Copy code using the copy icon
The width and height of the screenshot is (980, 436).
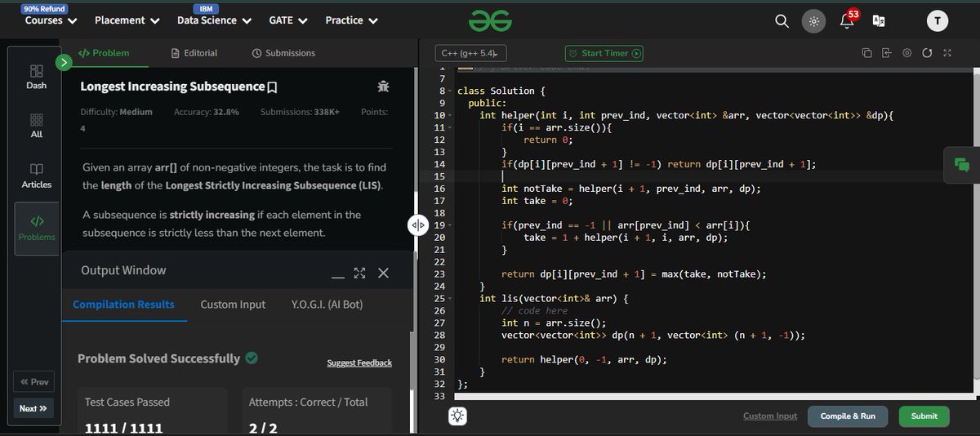[867, 53]
